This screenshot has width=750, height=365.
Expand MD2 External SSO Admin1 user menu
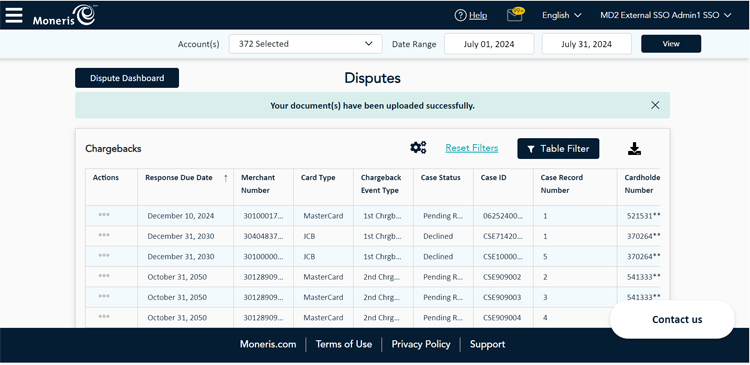(666, 15)
